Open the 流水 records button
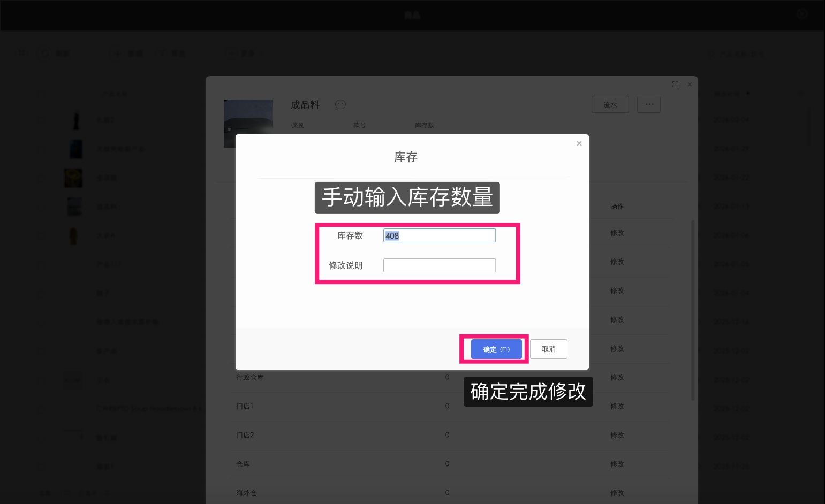This screenshot has width=825, height=504. tap(610, 104)
